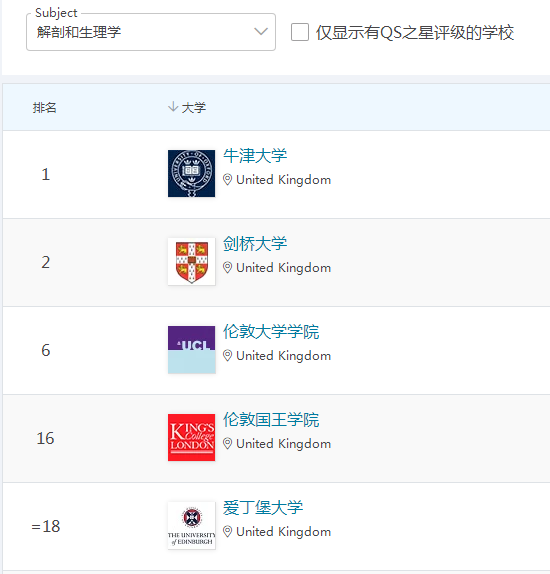
Task: Open the 牛津大学 link
Action: [255, 156]
